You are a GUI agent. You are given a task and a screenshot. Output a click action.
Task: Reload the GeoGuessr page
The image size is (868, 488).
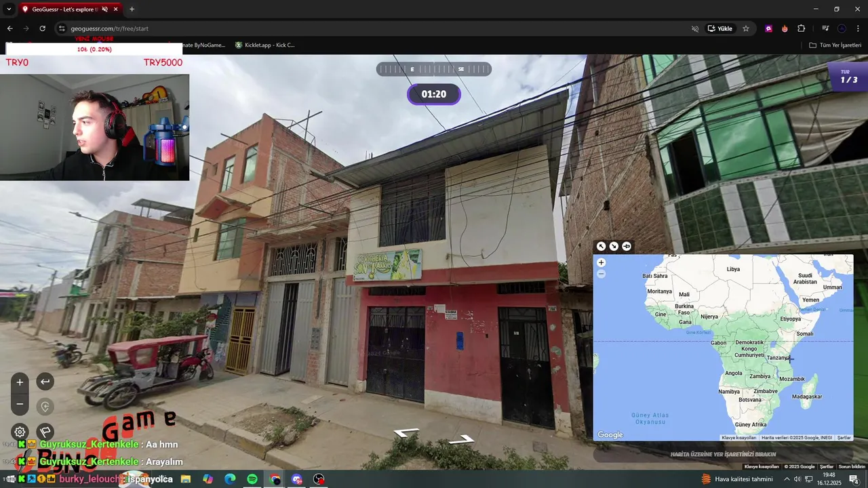pyautogui.click(x=42, y=28)
